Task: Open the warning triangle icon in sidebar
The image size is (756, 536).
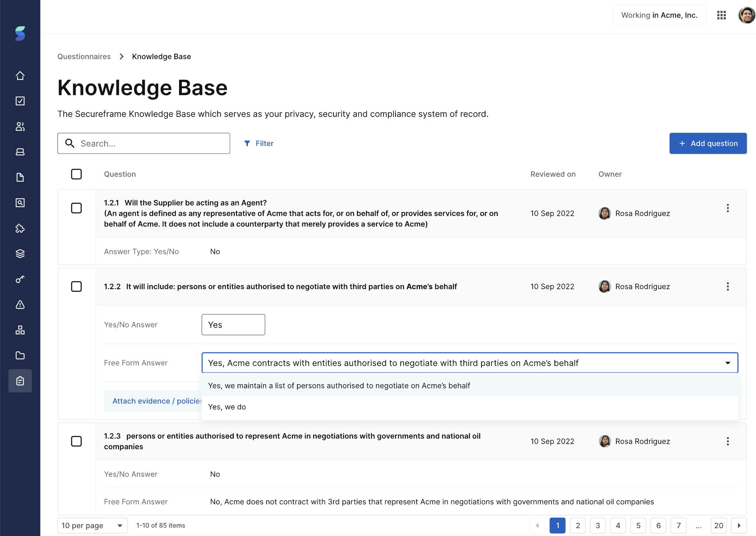Action: (x=20, y=305)
